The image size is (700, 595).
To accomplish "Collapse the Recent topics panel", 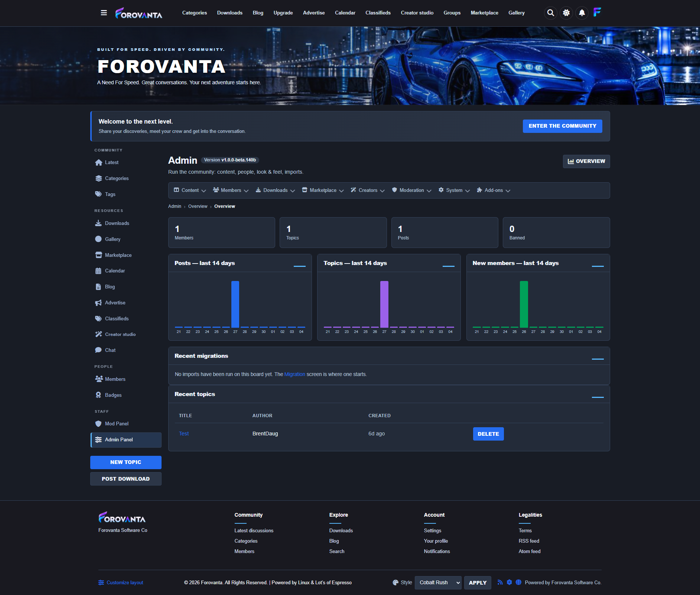I will click(x=598, y=397).
